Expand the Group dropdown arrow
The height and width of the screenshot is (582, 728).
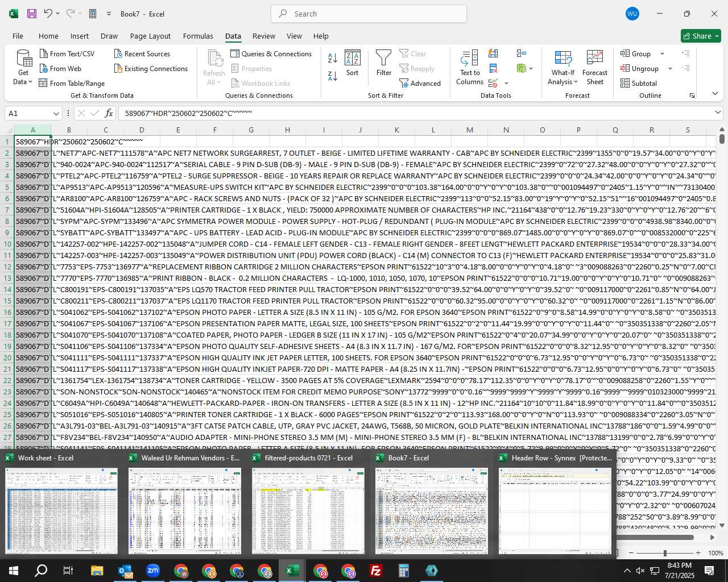point(662,53)
